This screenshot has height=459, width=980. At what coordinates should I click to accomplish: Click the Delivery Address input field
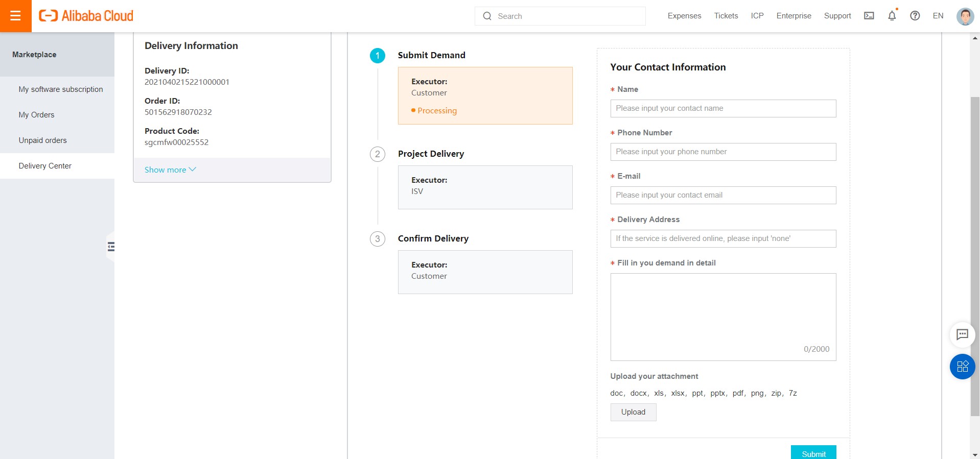[x=723, y=238]
